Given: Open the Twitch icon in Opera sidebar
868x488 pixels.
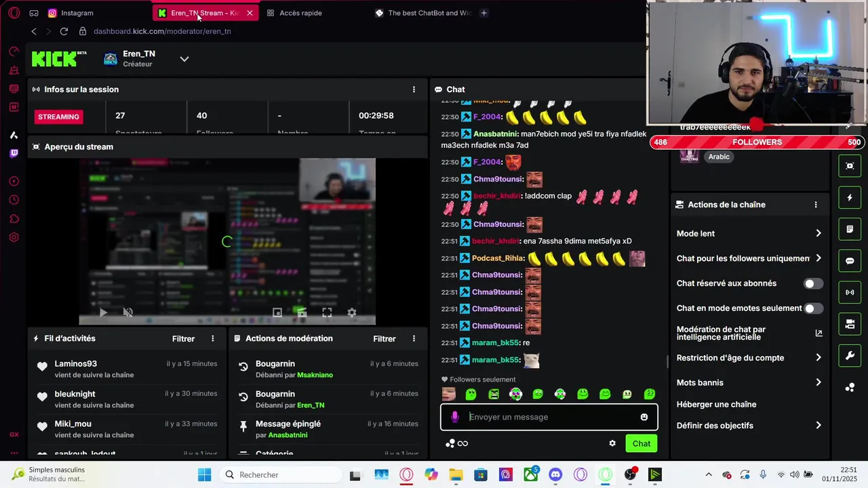Looking at the screenshot, I should click(x=14, y=154).
